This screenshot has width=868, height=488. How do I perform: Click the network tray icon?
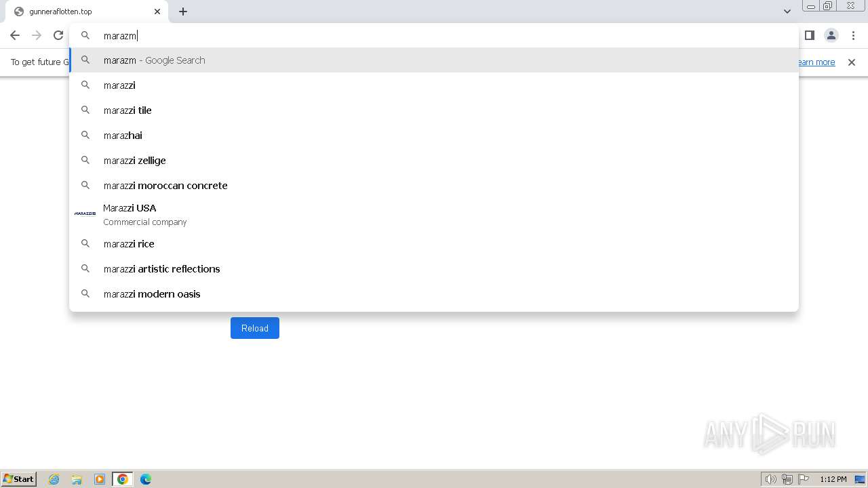point(787,479)
